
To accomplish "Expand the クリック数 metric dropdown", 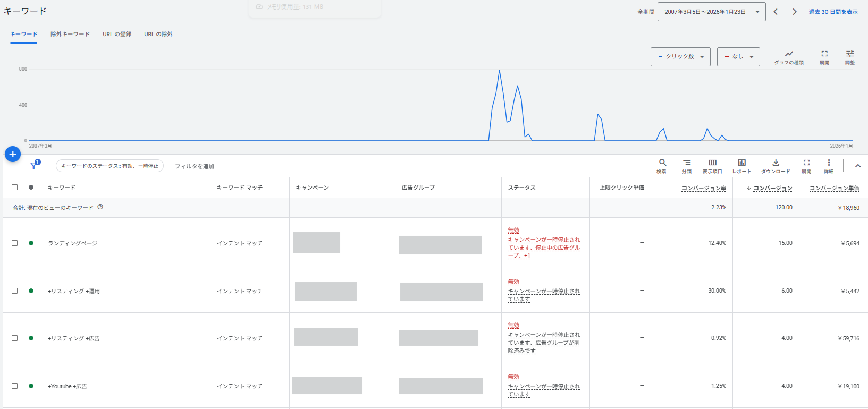I will click(680, 57).
